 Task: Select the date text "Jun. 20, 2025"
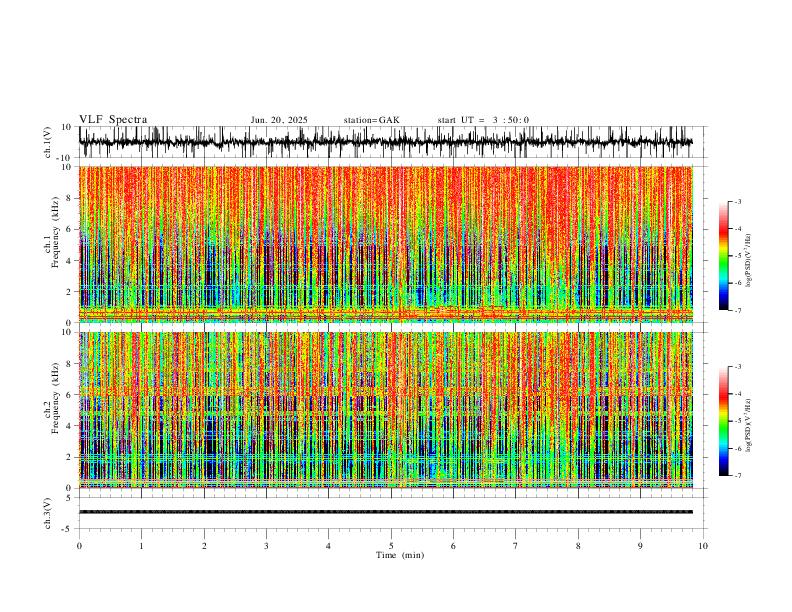point(279,120)
